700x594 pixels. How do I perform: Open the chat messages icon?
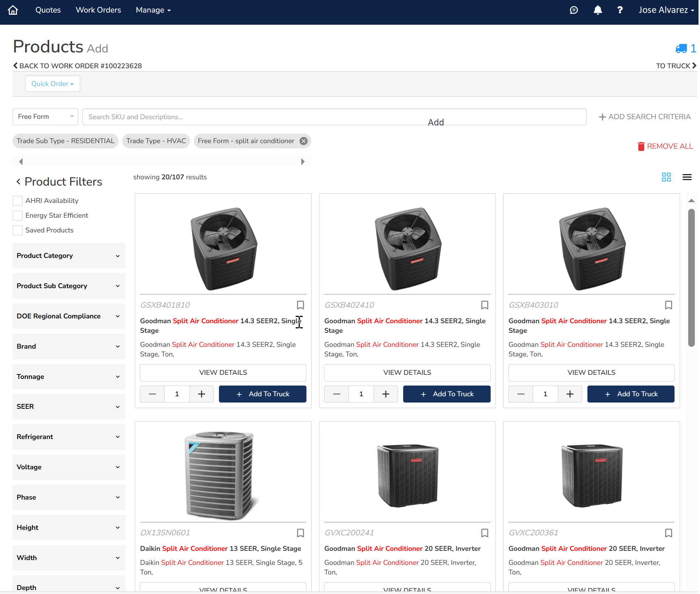(x=574, y=10)
